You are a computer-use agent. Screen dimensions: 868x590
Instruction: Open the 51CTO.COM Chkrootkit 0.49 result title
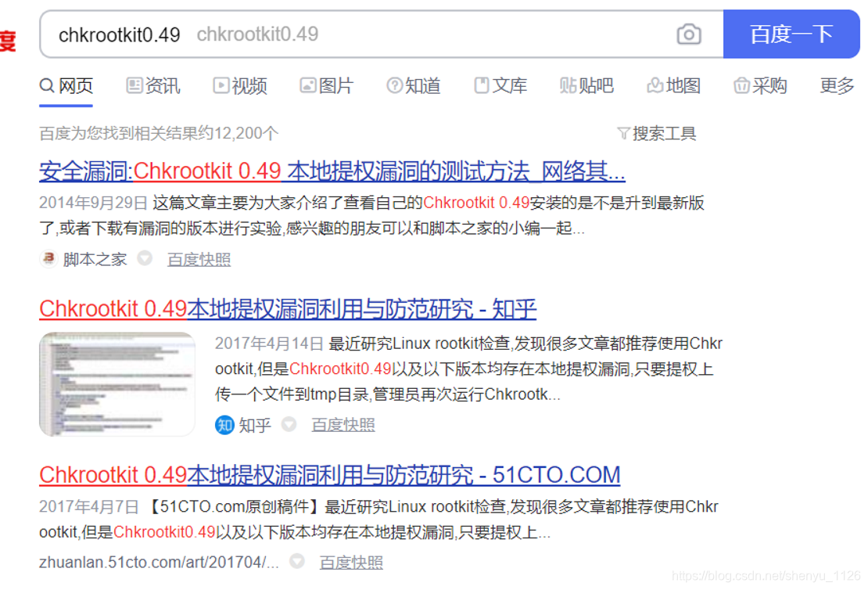[x=330, y=475]
